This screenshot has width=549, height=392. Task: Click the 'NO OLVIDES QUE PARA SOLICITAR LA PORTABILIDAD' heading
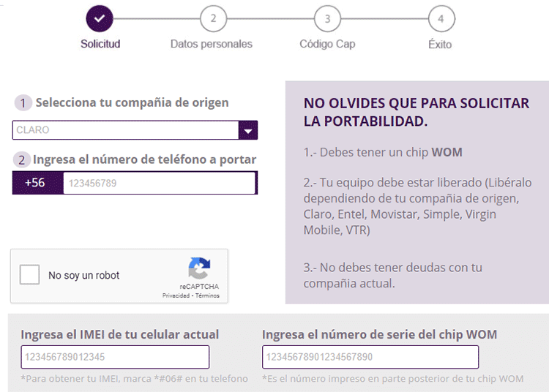pos(417,112)
